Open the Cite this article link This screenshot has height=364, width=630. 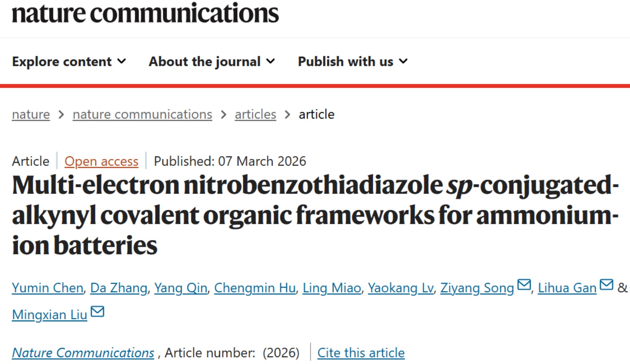point(361,353)
